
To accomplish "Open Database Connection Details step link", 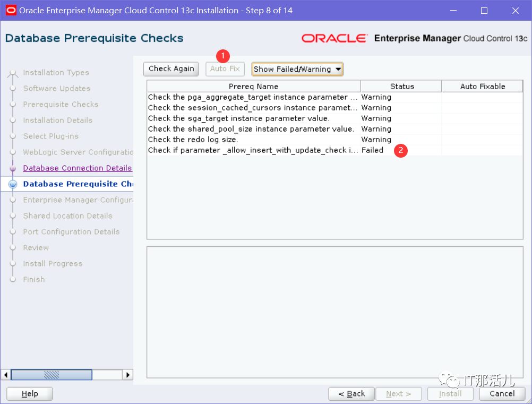I will click(x=78, y=168).
